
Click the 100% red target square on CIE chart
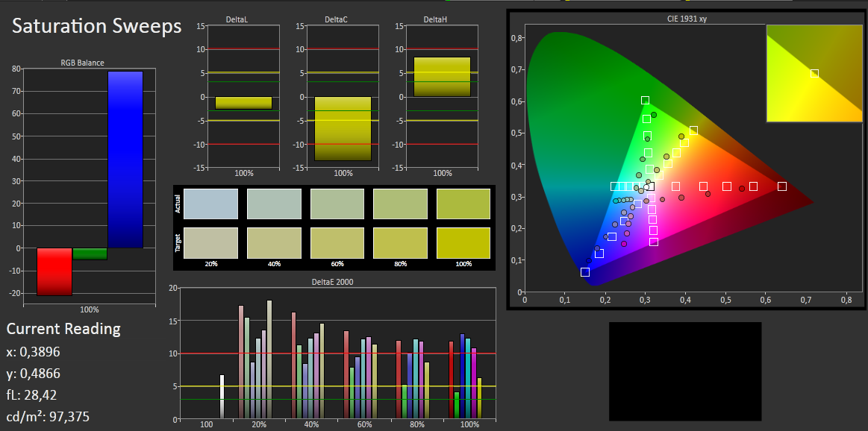click(x=781, y=186)
